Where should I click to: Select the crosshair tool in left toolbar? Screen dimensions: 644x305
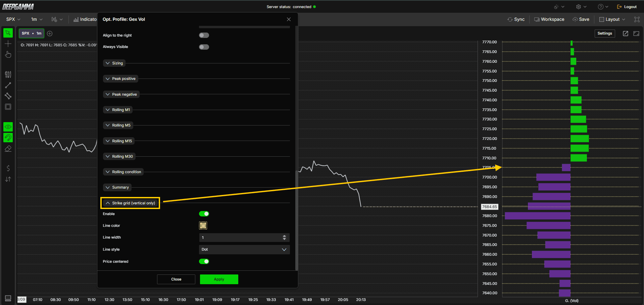(x=8, y=44)
